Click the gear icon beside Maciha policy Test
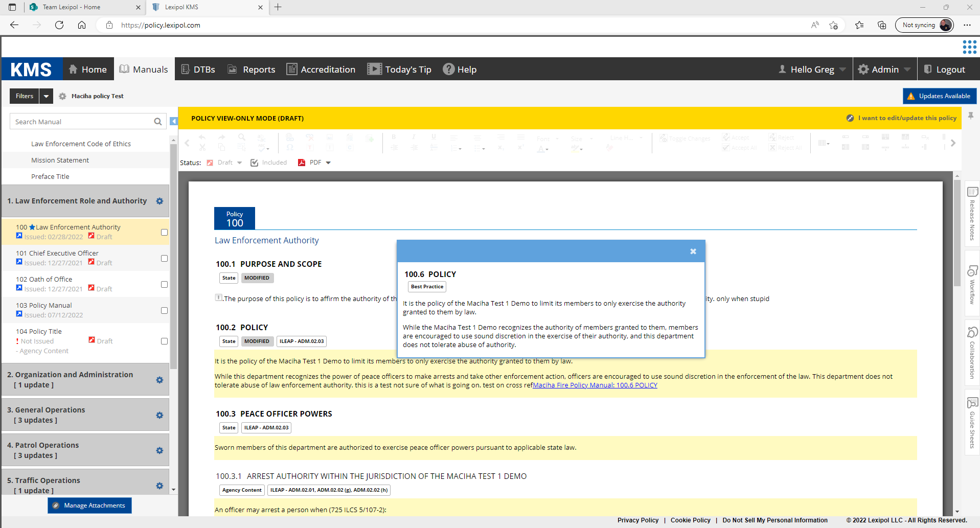 point(62,96)
